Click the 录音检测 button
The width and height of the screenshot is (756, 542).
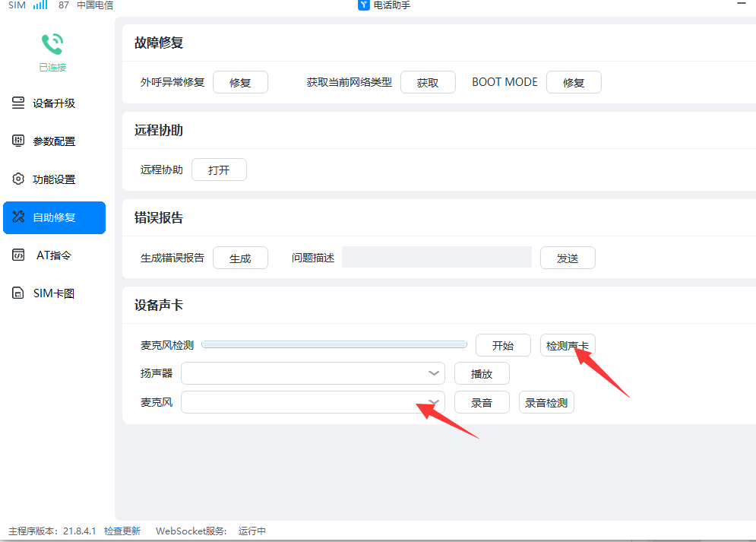pos(546,402)
